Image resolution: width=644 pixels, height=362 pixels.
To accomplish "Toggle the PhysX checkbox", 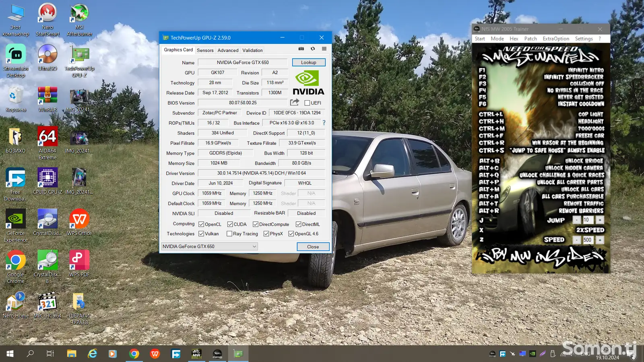I will [x=266, y=234].
